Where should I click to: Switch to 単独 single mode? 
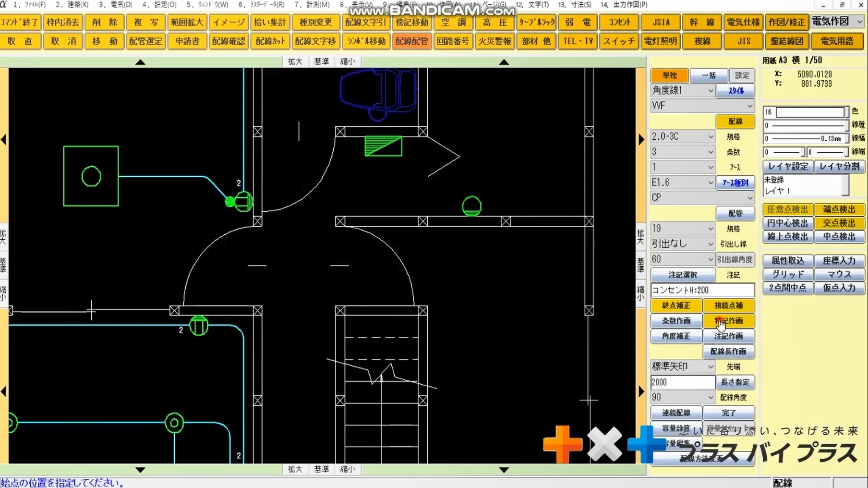coord(669,75)
